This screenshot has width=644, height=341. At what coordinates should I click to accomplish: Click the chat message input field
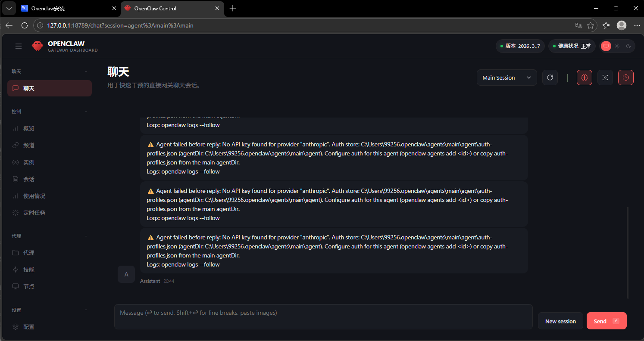click(x=323, y=317)
